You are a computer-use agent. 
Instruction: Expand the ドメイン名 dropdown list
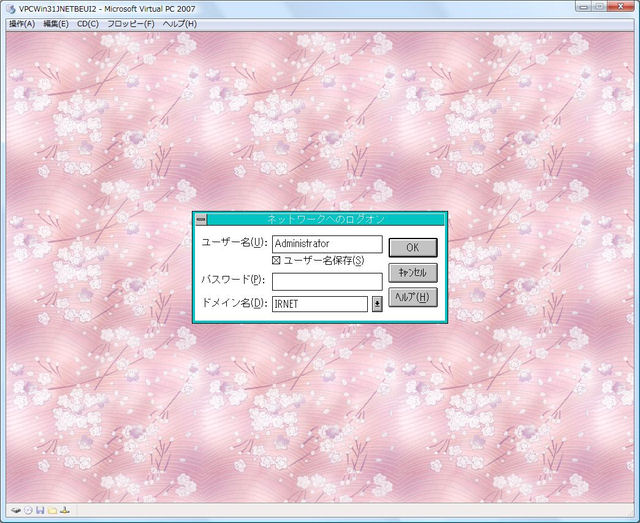tap(377, 304)
